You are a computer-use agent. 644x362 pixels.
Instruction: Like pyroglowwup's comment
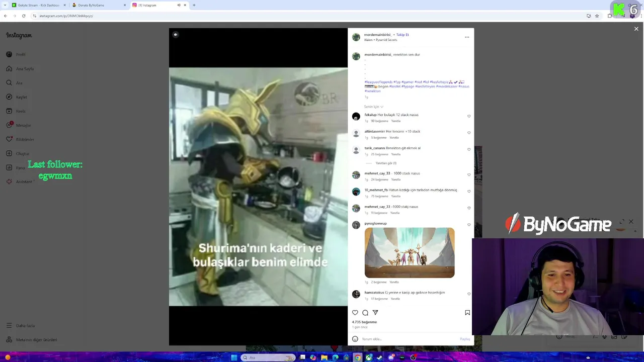469,225
